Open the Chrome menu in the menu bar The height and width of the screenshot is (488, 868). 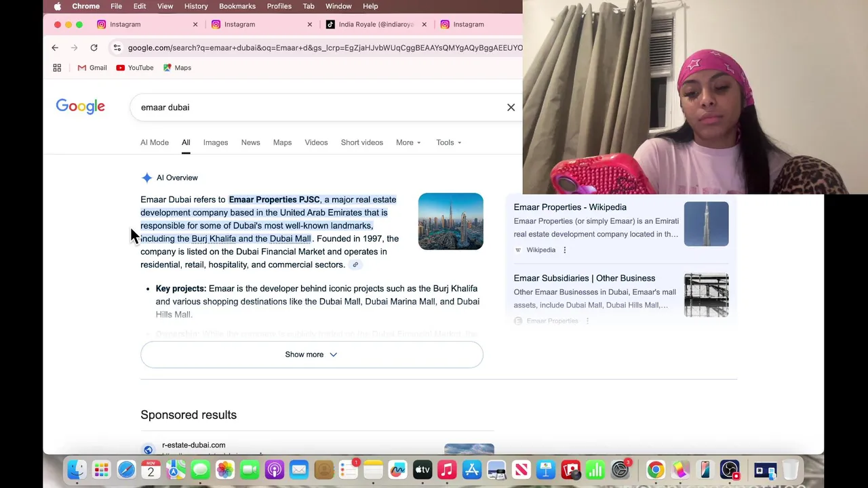tap(86, 6)
